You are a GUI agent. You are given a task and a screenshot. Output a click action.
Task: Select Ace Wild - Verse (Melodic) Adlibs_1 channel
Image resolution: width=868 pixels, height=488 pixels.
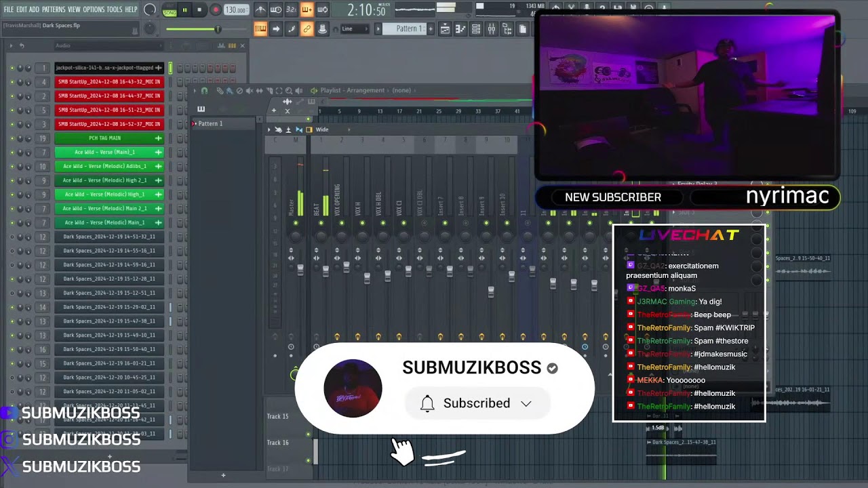click(109, 166)
